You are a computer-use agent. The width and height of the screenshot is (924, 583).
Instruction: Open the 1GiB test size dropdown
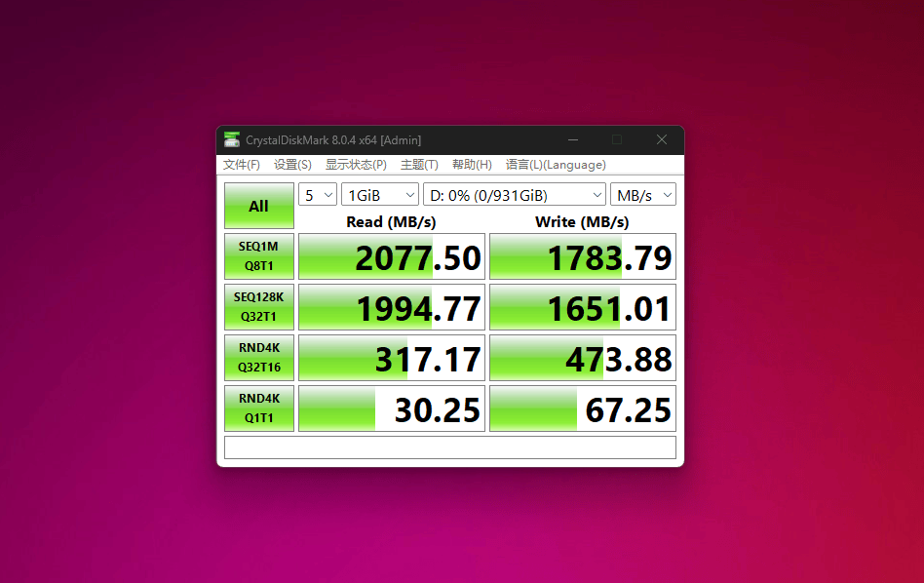(x=380, y=195)
